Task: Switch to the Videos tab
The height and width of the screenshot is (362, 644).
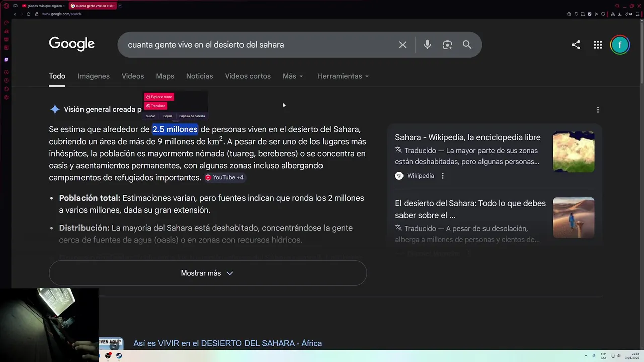Action: (x=133, y=76)
